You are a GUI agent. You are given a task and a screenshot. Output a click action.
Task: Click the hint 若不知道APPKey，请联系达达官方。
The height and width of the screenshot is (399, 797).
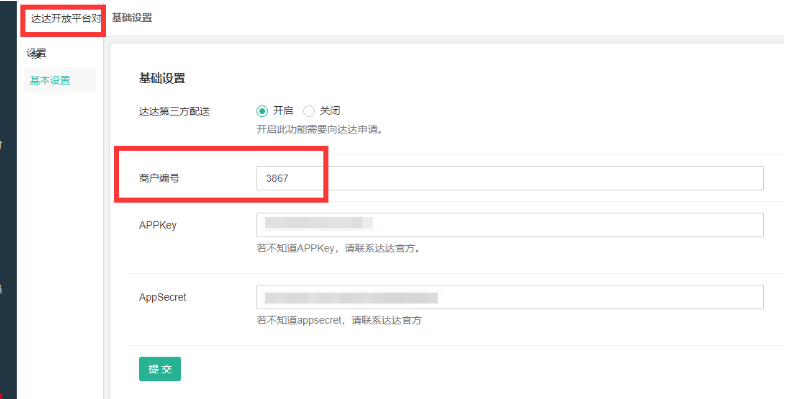(x=339, y=249)
